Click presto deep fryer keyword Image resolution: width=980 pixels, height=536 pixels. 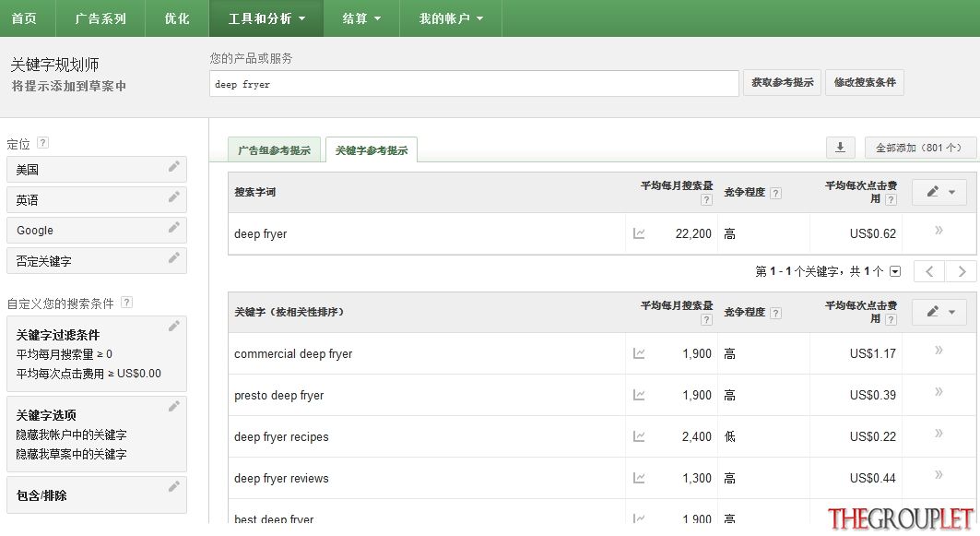pos(278,395)
